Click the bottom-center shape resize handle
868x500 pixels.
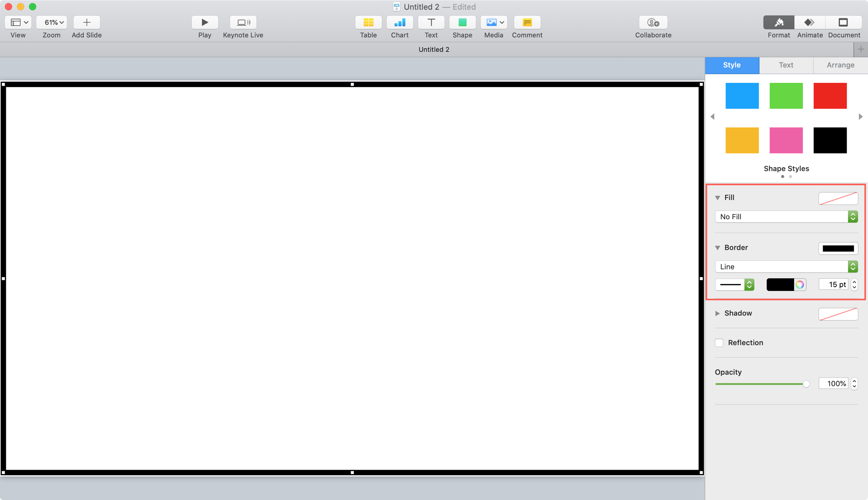pos(352,472)
